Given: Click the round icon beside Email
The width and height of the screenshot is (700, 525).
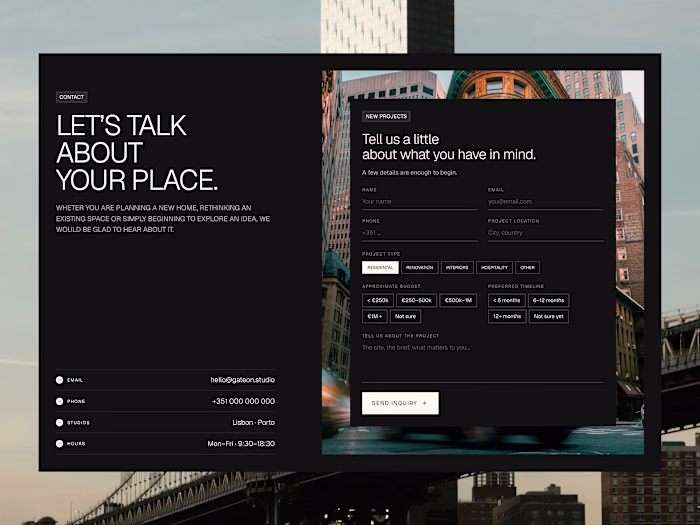Looking at the screenshot, I should pos(59,380).
